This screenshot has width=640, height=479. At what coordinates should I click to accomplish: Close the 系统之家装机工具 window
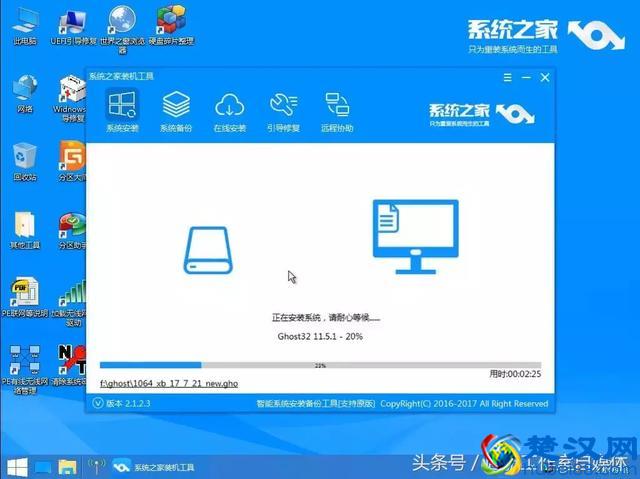545,77
